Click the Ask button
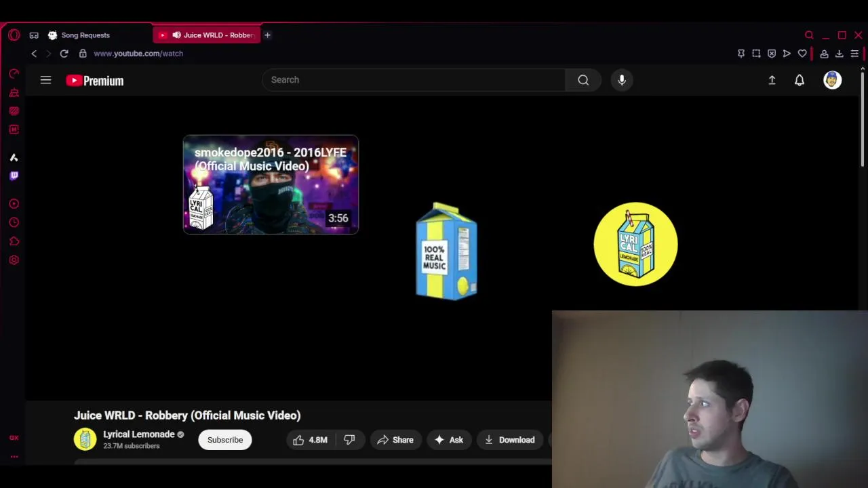 click(x=449, y=440)
